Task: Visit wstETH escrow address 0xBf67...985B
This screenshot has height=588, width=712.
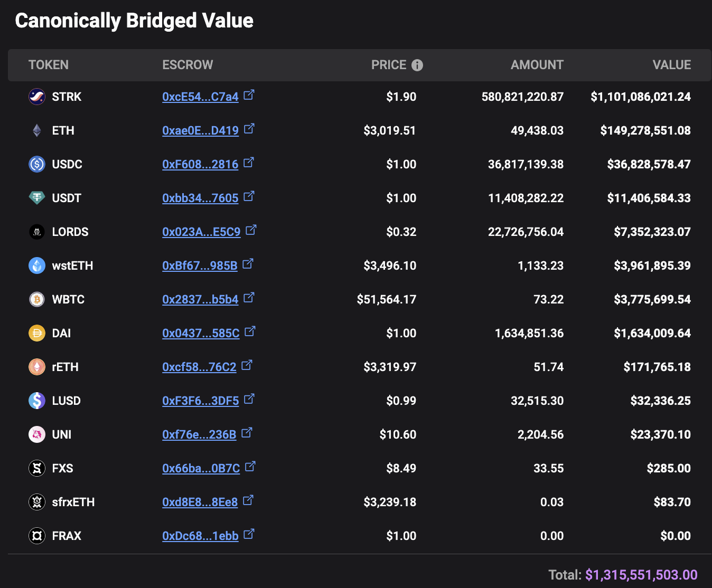Action: point(200,265)
